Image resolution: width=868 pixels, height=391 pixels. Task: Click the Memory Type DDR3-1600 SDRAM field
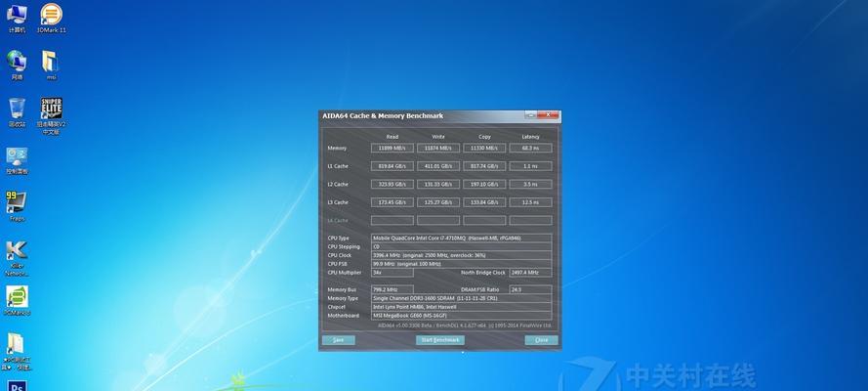461,298
